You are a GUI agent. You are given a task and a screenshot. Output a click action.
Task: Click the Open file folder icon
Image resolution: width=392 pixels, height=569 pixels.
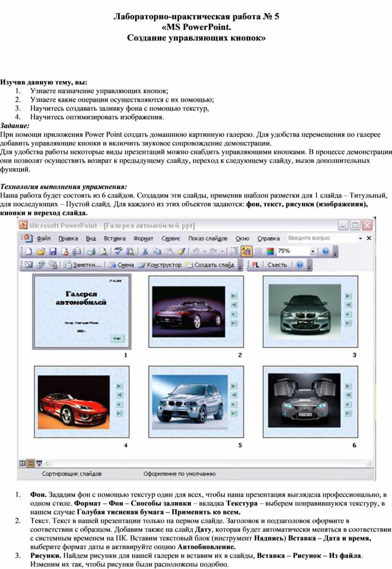[x=40, y=251]
